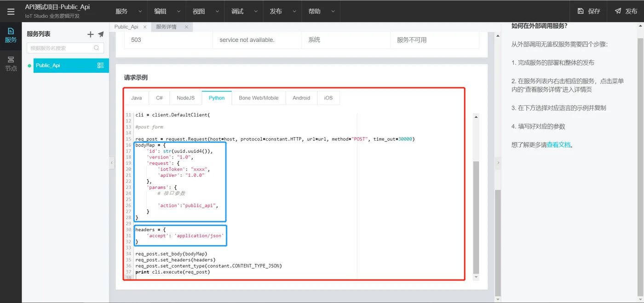Click the 'accept': 'application/json' line

[x=185, y=235]
